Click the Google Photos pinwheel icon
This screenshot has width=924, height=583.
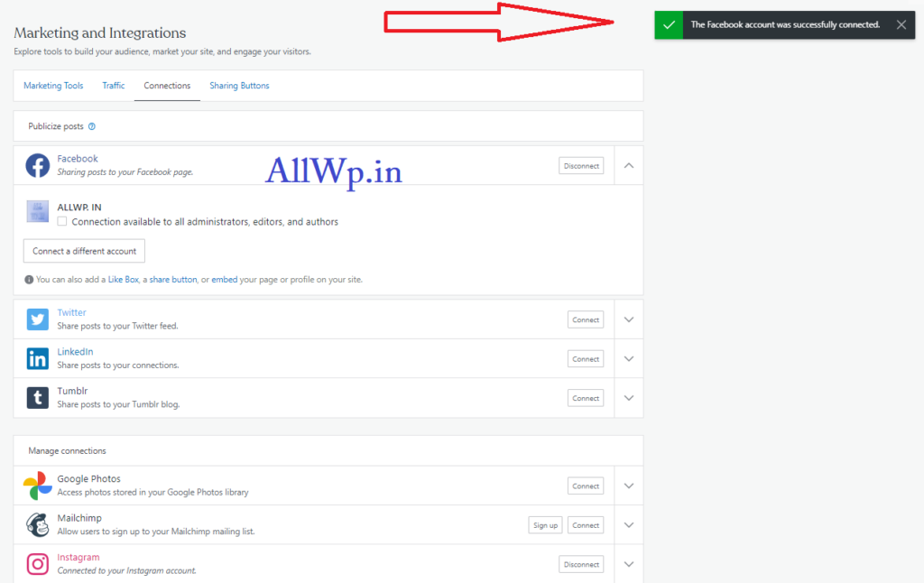coord(37,486)
